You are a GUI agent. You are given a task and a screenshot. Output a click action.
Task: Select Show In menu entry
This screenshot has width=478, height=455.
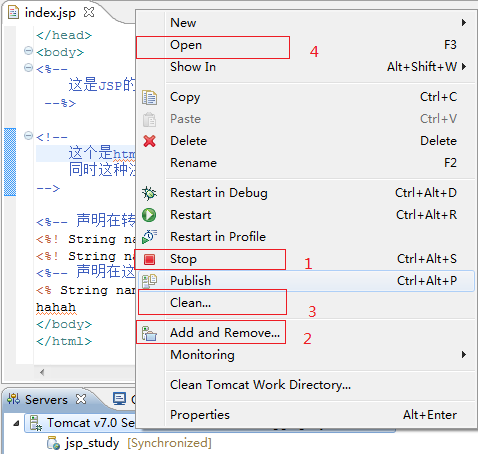click(x=306, y=67)
